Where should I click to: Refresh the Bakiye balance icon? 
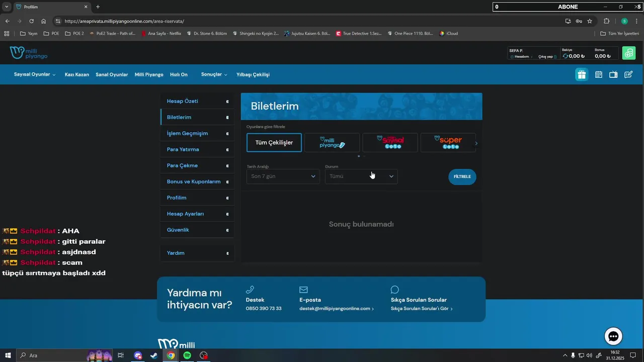click(565, 56)
